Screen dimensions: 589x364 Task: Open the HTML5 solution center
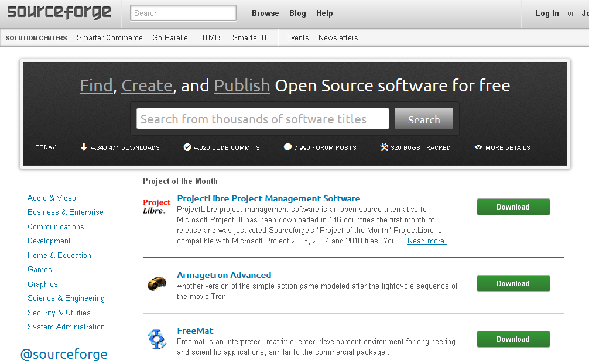(x=211, y=37)
